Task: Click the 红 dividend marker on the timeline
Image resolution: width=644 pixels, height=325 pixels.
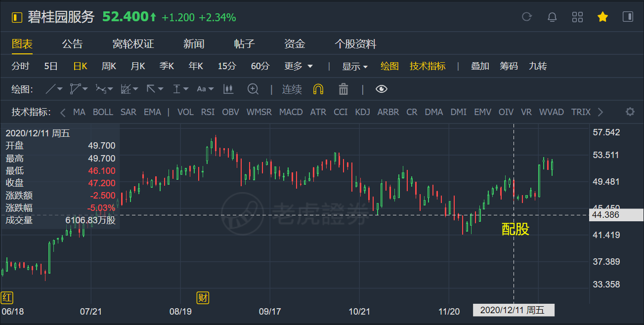Action: point(7,297)
